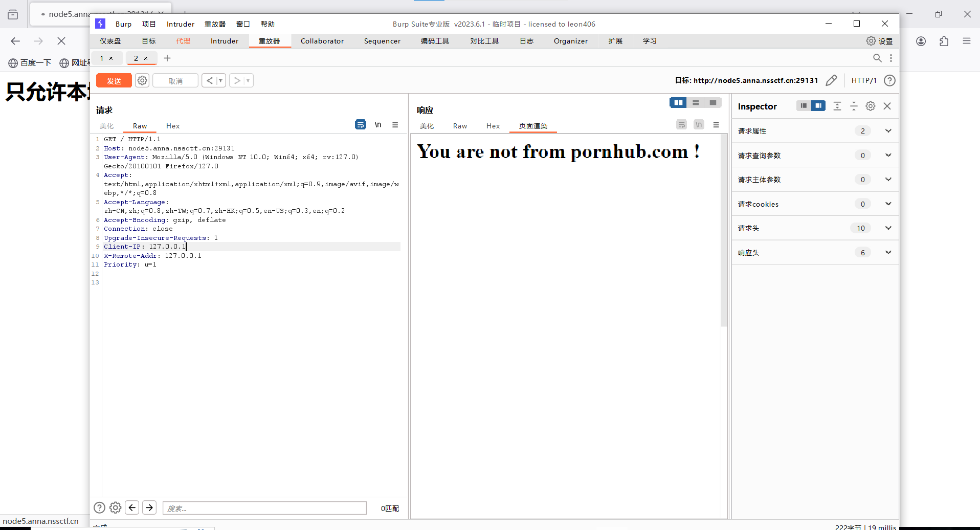The height and width of the screenshot is (530, 980).
Task: Dock Inspector layout to second option
Action: point(818,106)
